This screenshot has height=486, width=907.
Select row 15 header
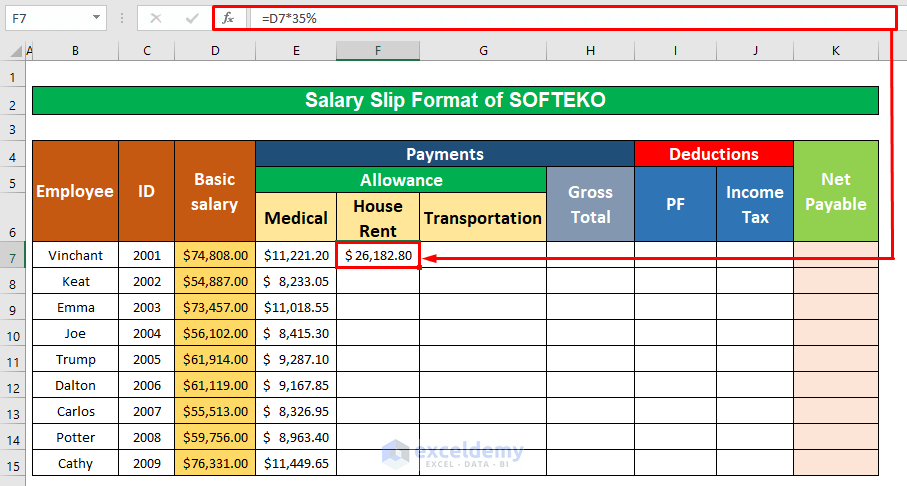coord(11,463)
